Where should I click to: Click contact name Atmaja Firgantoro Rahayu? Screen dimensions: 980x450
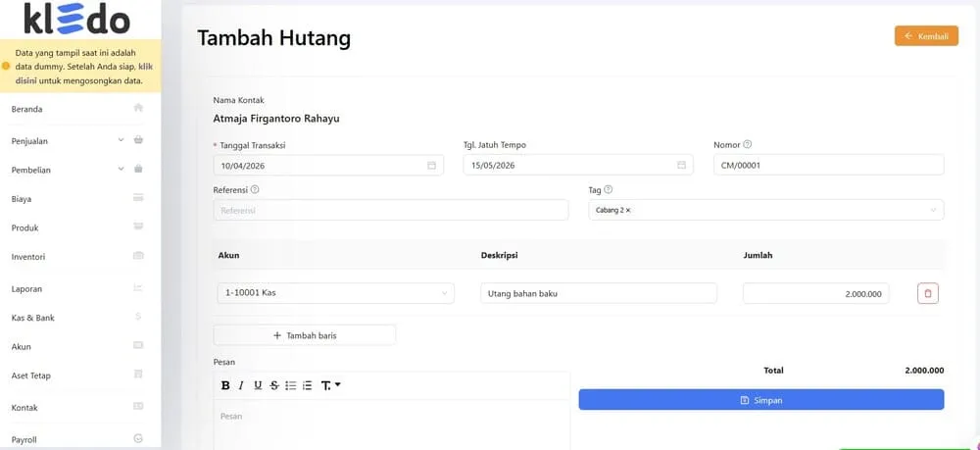pos(276,118)
